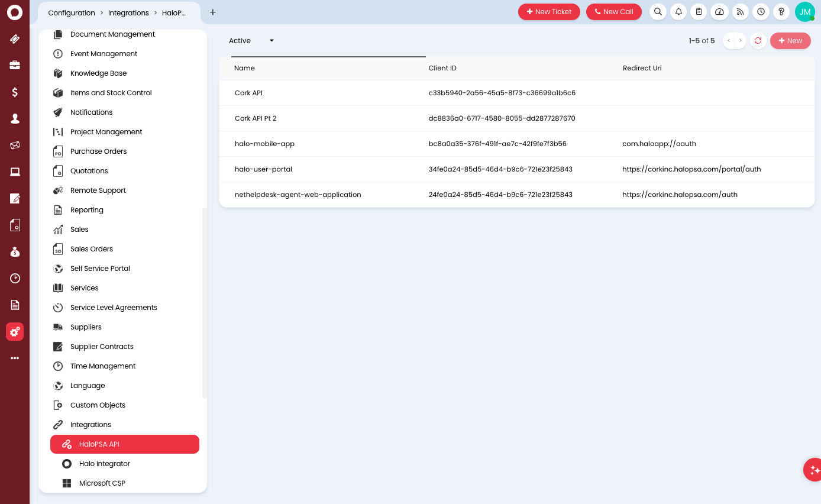Open the configuration gear icon in left rail
The width and height of the screenshot is (821, 504).
point(15,331)
